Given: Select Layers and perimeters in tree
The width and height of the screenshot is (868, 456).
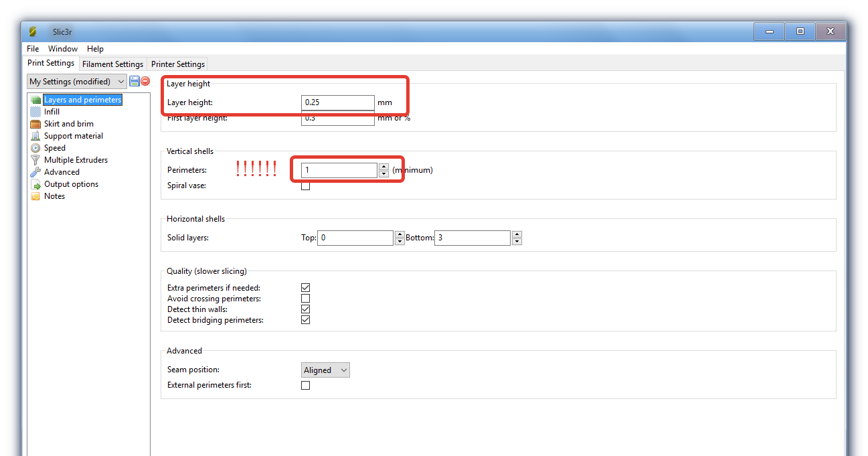Looking at the screenshot, I should point(83,100).
